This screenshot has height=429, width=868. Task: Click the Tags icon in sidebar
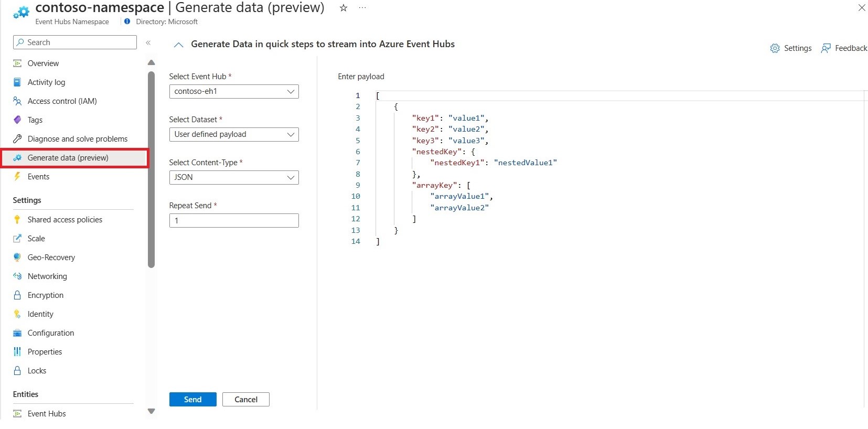[17, 120]
